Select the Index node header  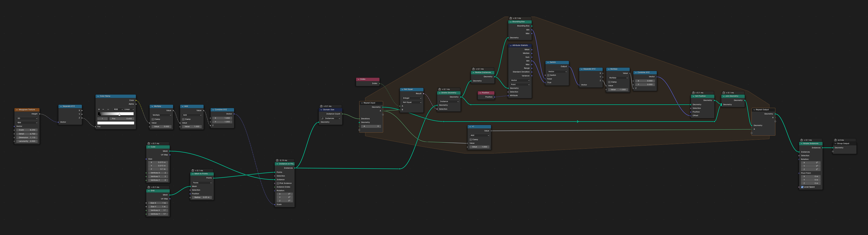click(368, 79)
